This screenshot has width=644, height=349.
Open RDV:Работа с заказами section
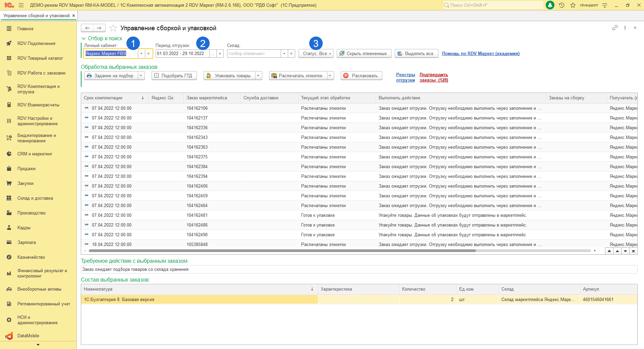pos(41,73)
